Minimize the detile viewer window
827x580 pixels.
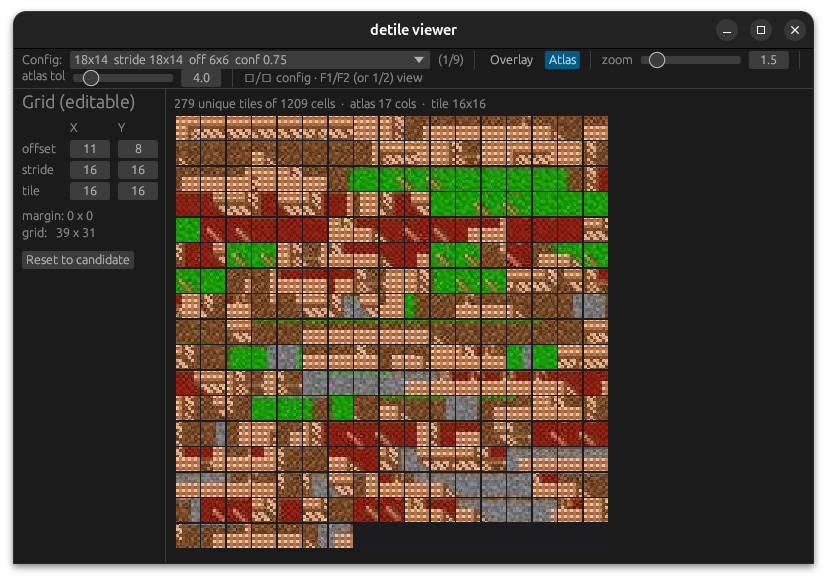pos(726,30)
